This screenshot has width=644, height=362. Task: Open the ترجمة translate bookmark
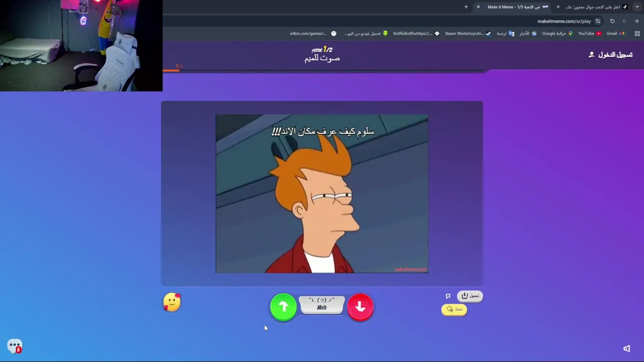pyautogui.click(x=505, y=34)
